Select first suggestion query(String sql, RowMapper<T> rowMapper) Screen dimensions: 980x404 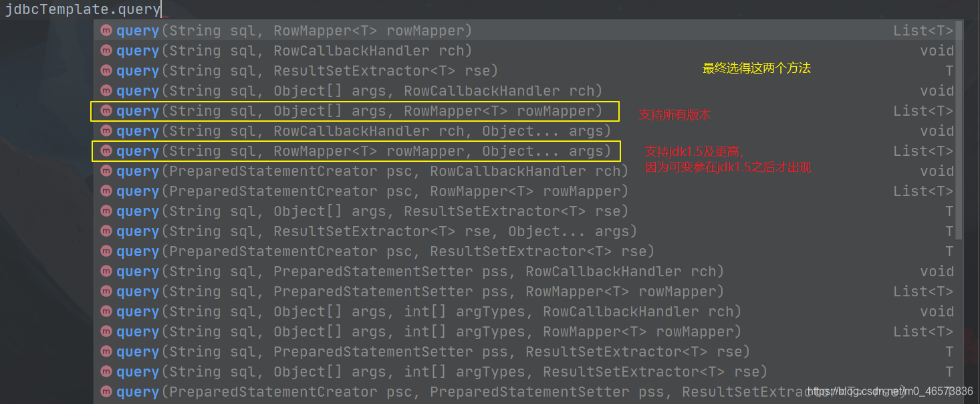[x=524, y=31]
